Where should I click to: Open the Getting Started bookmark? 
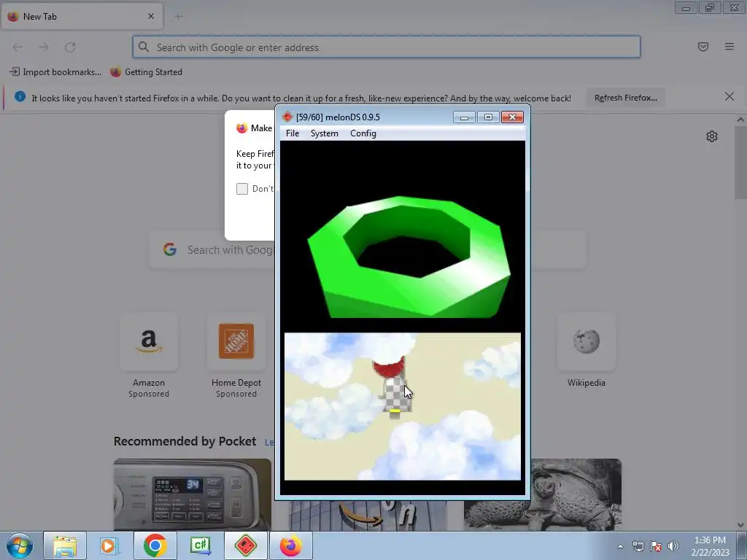point(146,72)
